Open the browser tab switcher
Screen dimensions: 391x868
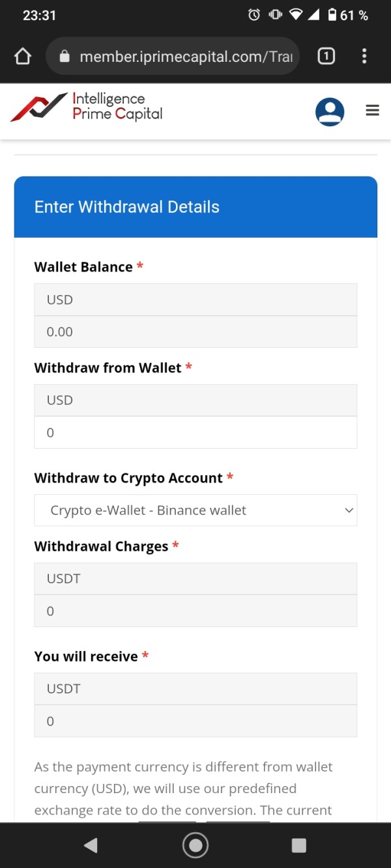[326, 57]
